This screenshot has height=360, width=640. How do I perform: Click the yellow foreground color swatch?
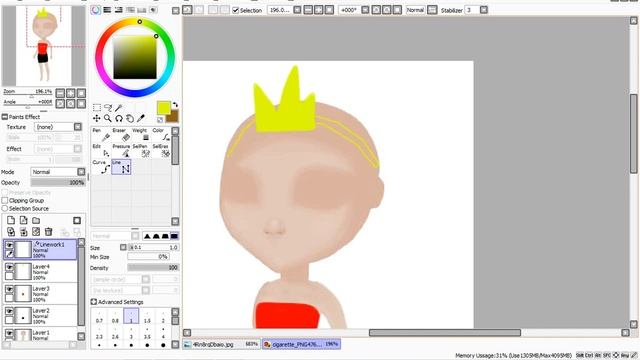point(163,108)
